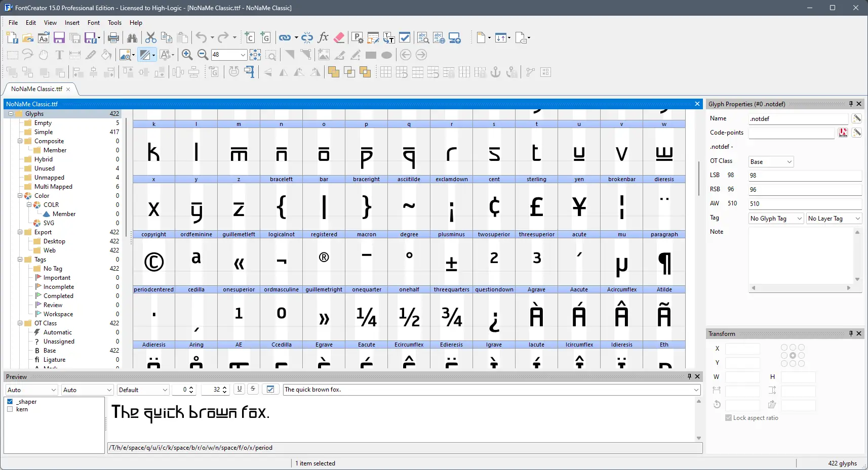Click the Note field horizontal scrollbar
Screen dimensions: 868x470
point(801,288)
